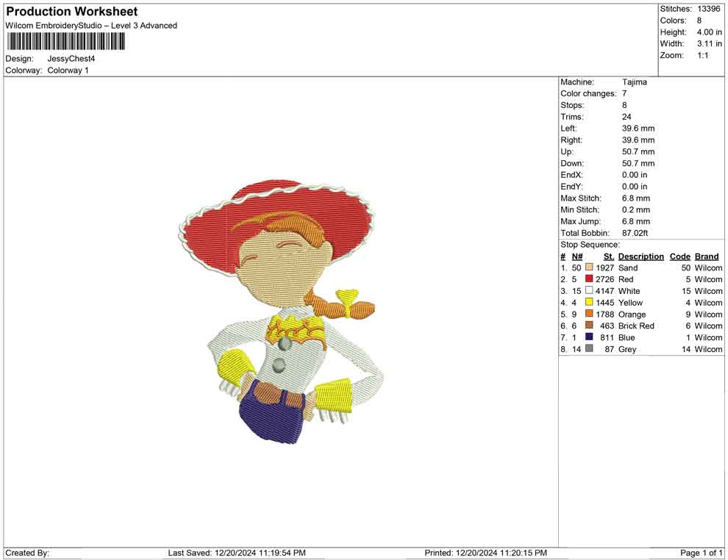728x560 pixels.
Task: Click the Stops value '8'
Action: pyautogui.click(x=624, y=105)
